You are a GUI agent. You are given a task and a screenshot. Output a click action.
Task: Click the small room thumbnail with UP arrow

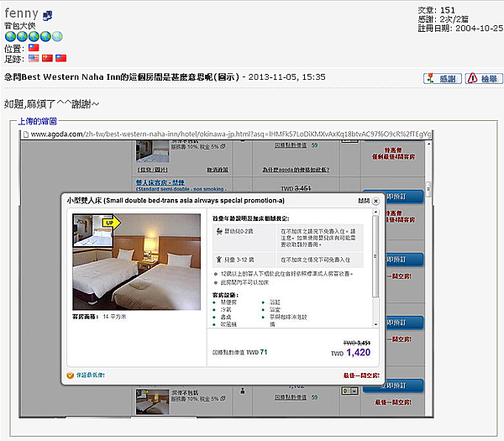click(92, 230)
